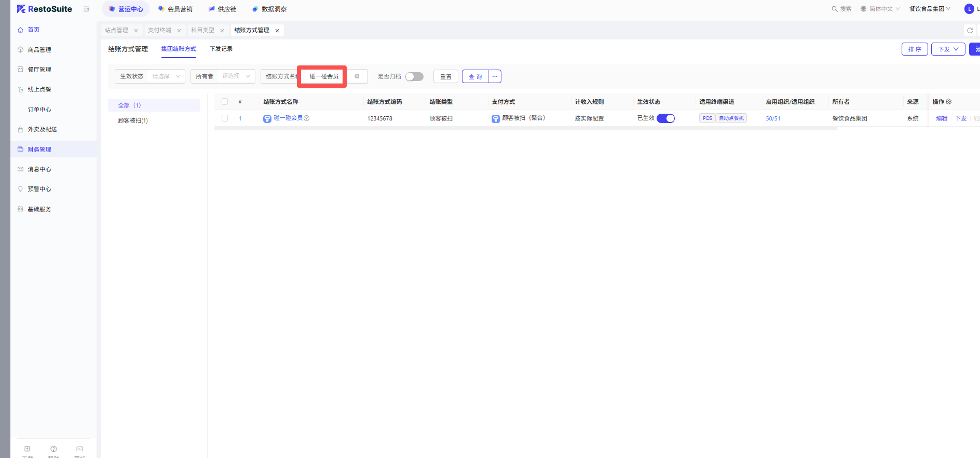Click the 查询 button
Screen dimensions: 980x458
point(475,77)
